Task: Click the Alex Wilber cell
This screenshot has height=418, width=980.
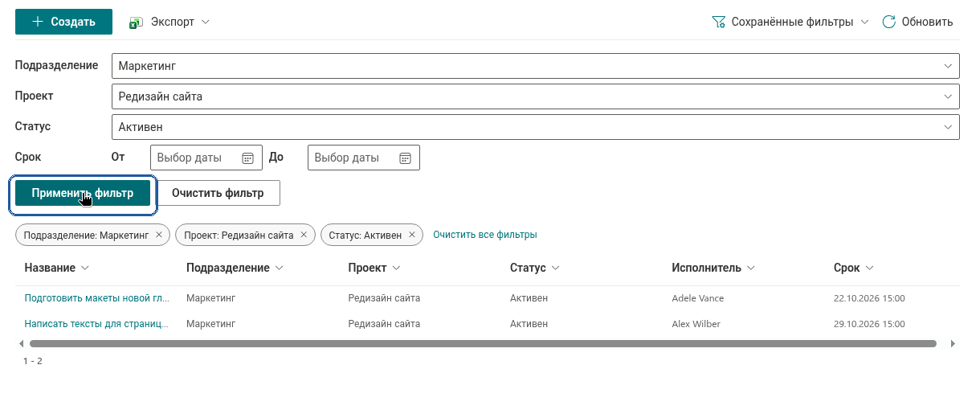Action: (x=696, y=324)
